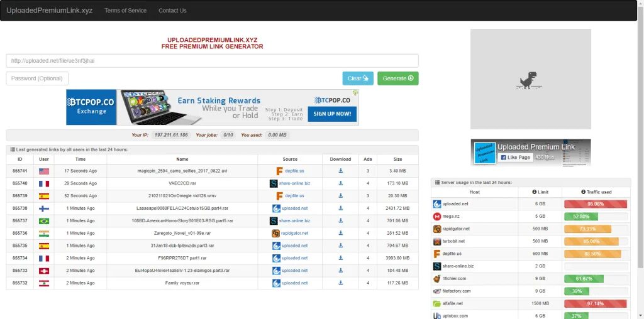
Task: Click the 0.00 MB used value
Action: (x=277, y=135)
